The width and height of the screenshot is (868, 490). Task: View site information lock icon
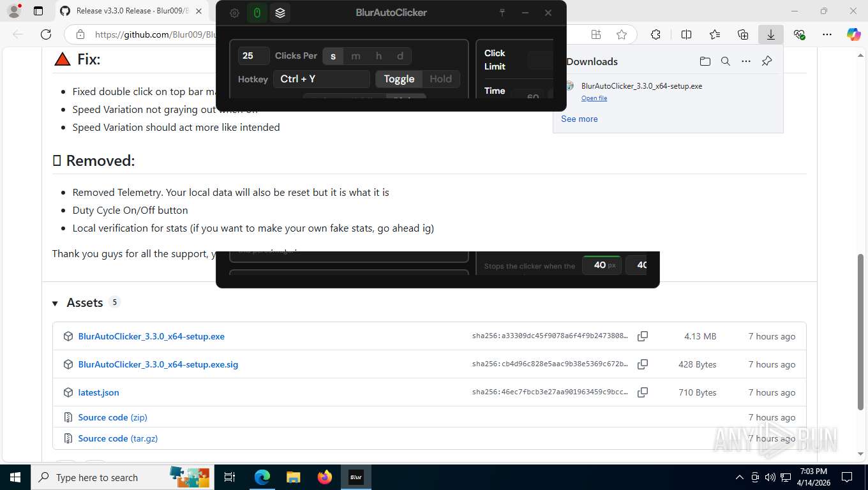[80, 34]
